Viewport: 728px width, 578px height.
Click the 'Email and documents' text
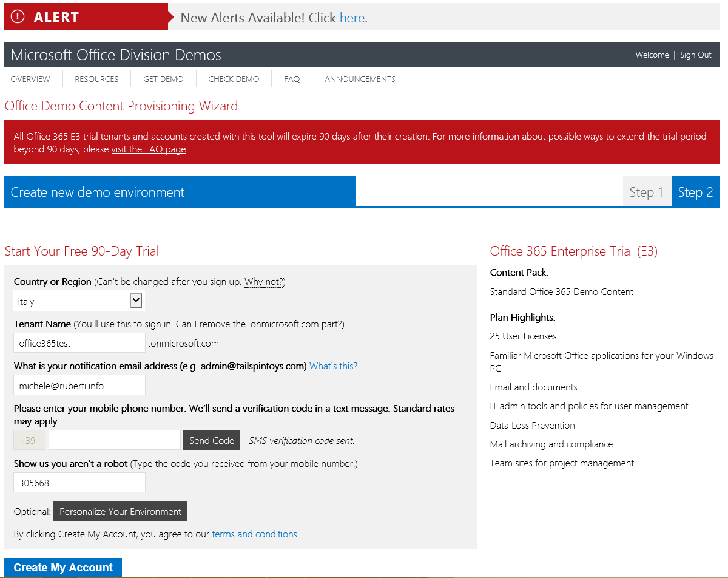click(x=533, y=387)
